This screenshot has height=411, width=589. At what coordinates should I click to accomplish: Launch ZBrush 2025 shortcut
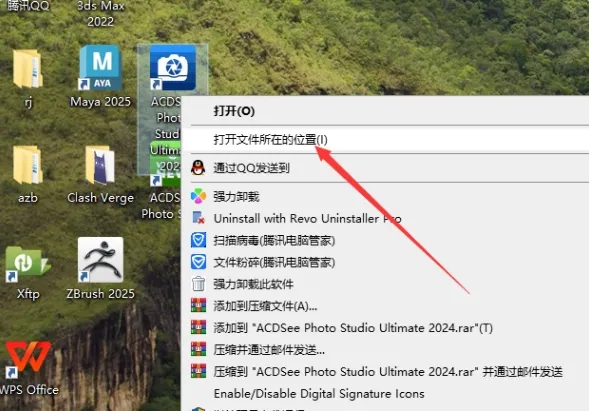[x=100, y=260]
